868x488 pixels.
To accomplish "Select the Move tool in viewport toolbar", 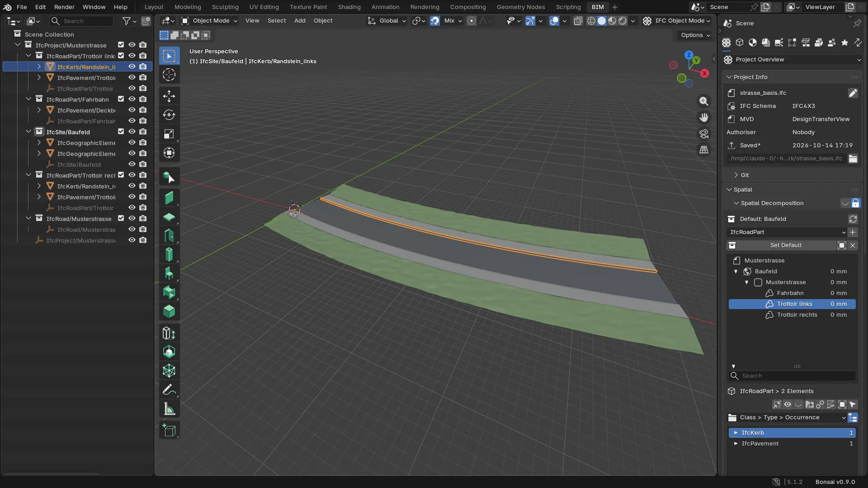I will [169, 96].
